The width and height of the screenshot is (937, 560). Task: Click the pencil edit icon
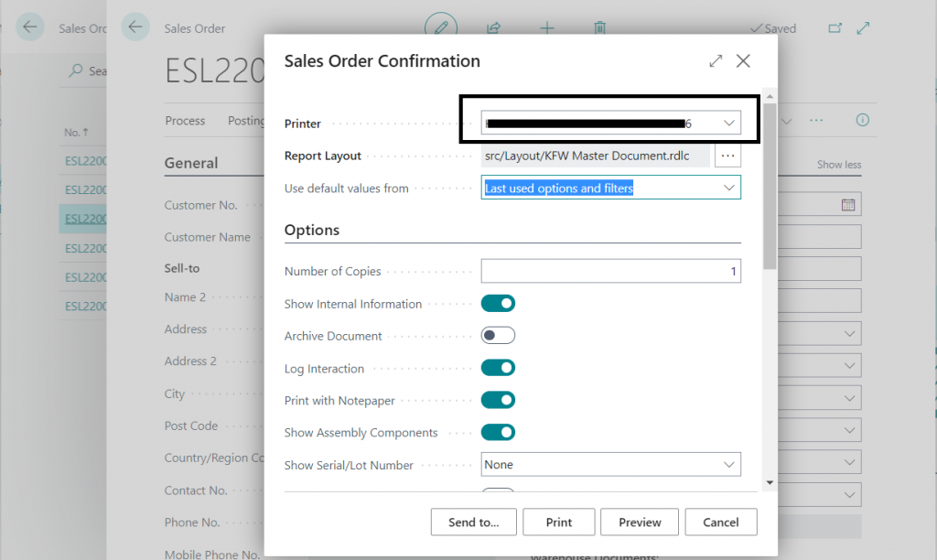[x=441, y=27]
